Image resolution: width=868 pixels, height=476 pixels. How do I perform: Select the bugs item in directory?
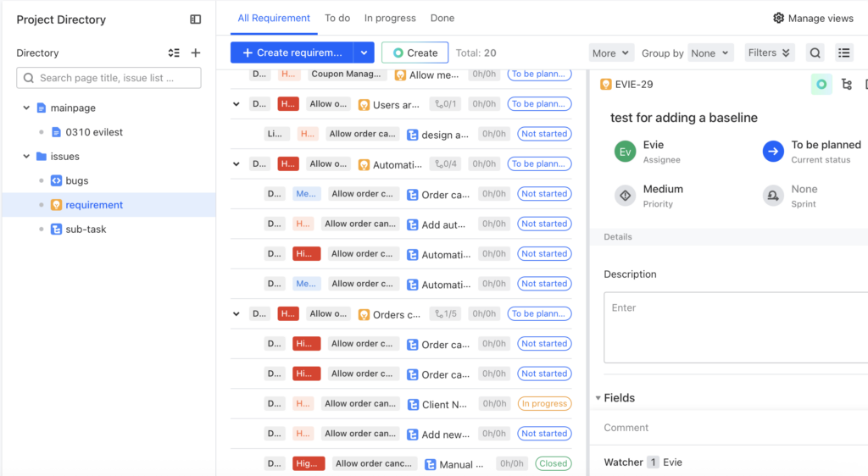[x=76, y=180]
